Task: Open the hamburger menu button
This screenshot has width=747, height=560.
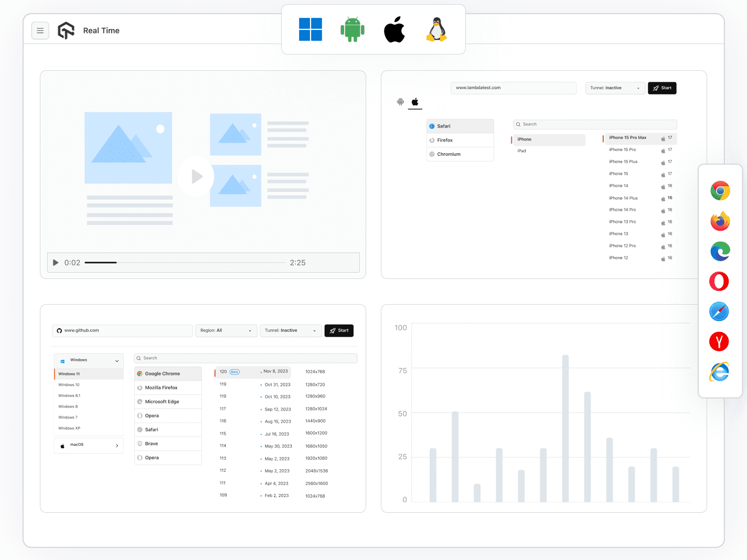Action: [x=40, y=31]
